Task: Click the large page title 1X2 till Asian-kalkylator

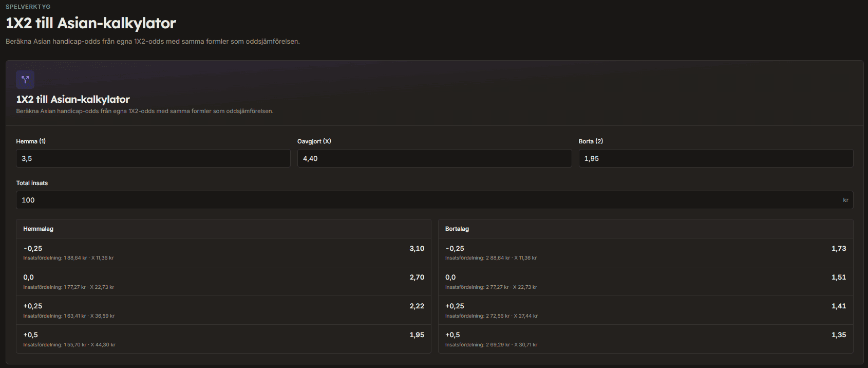Action: point(91,23)
